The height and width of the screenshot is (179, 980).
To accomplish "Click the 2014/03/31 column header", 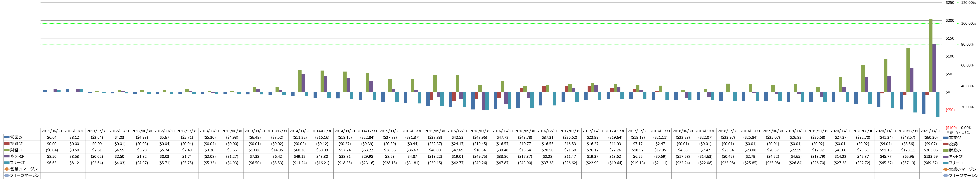I will point(300,131).
